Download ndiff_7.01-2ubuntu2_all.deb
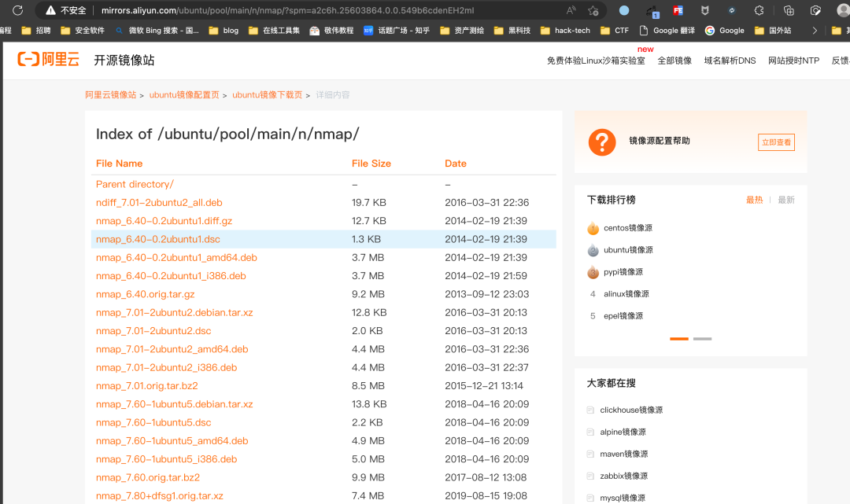Image resolution: width=850 pixels, height=504 pixels. pyautogui.click(x=159, y=203)
